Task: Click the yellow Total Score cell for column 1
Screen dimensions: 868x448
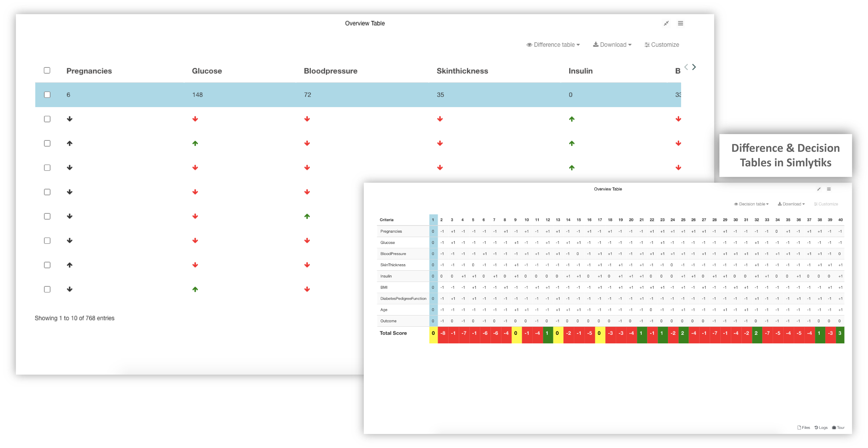Action: pyautogui.click(x=433, y=335)
